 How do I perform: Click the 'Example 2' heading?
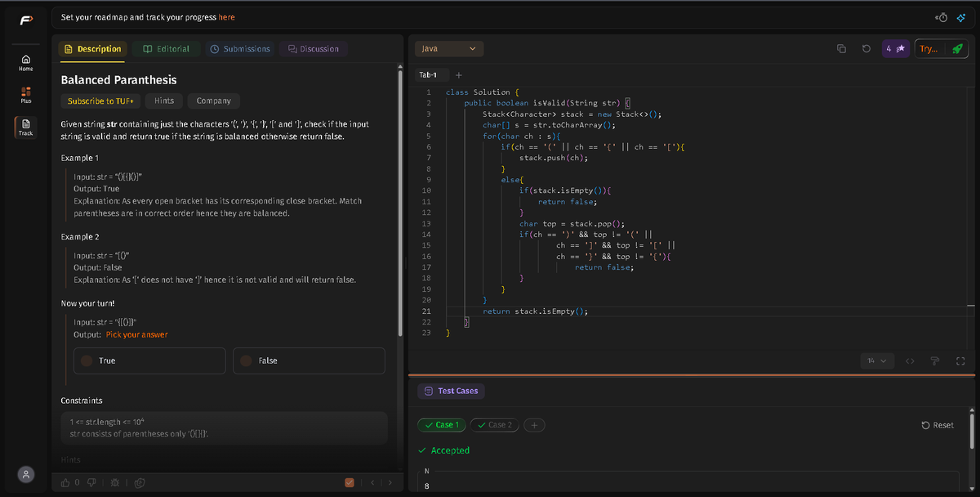click(80, 236)
